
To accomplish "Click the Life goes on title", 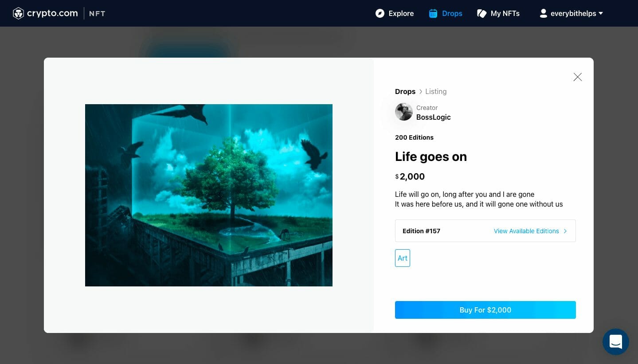I will pyautogui.click(x=431, y=157).
